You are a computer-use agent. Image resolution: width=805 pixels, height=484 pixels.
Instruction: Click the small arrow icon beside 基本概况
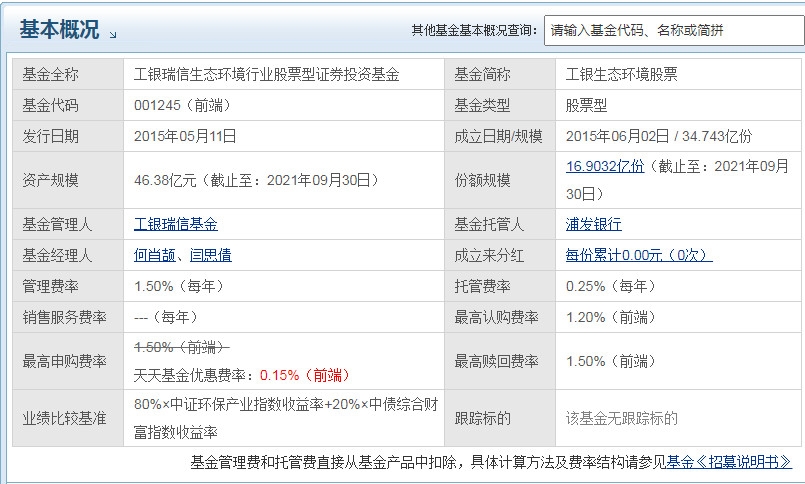pos(113,34)
